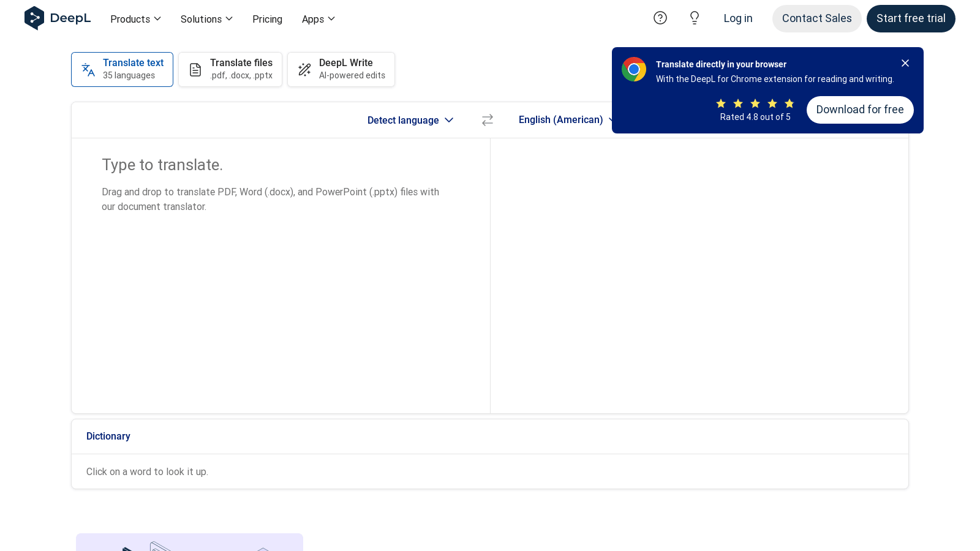980x551 pixels.
Task: Click Log in
Action: pos(738,18)
